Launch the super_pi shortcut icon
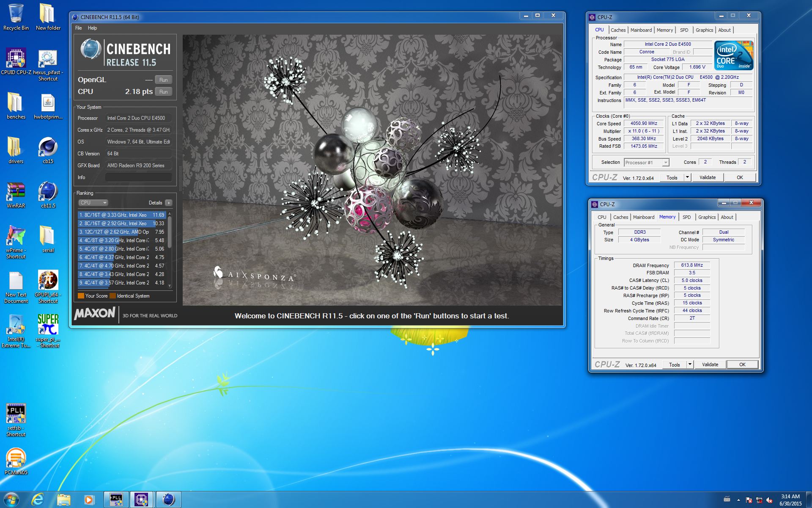Screen dimensions: 812x508 48,331
